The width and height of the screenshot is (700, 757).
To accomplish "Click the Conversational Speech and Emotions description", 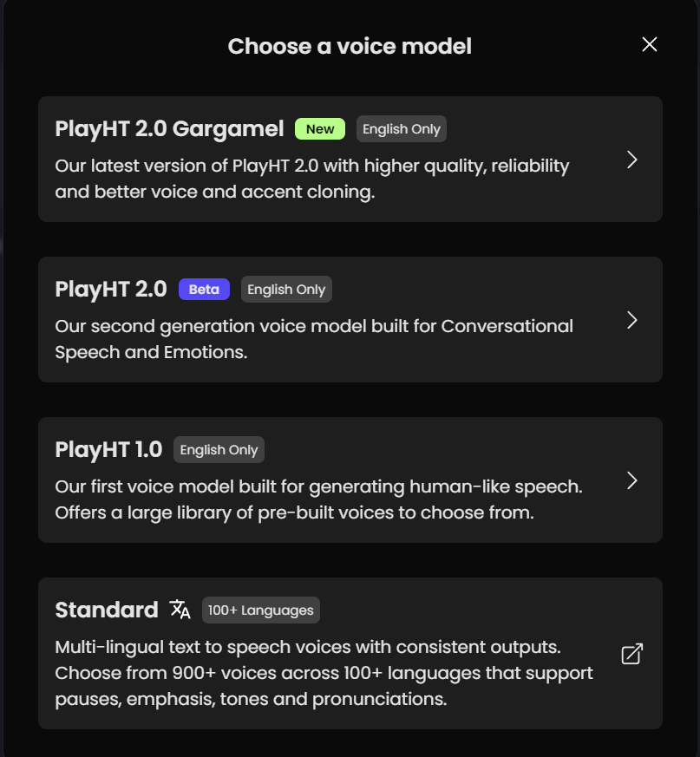I will point(314,339).
